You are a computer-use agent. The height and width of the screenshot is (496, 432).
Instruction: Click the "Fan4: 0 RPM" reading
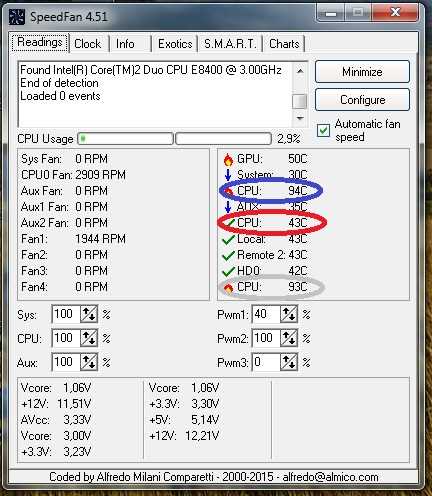coord(64,287)
